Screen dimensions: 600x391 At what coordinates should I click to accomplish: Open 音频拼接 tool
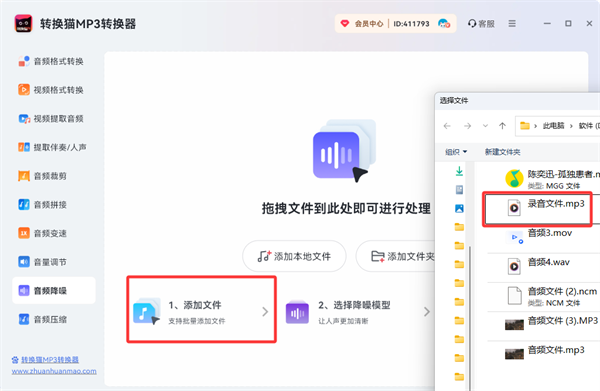43,205
